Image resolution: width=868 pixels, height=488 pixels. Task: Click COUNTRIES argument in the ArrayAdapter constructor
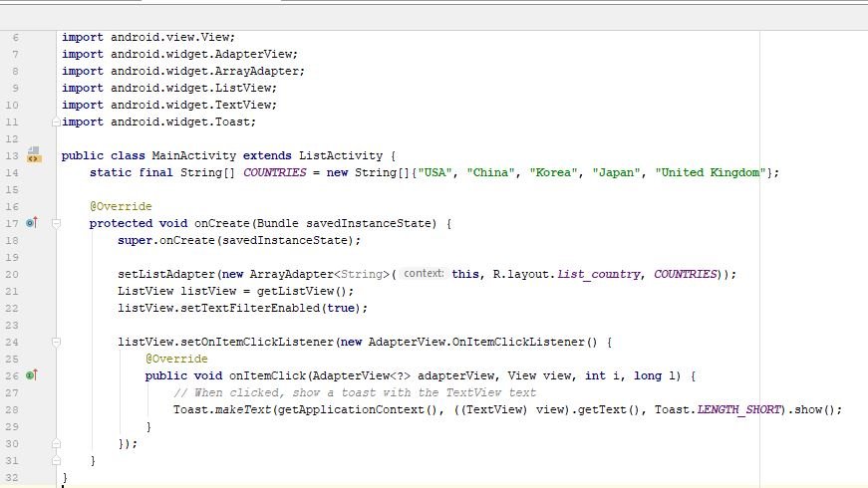[x=686, y=275]
